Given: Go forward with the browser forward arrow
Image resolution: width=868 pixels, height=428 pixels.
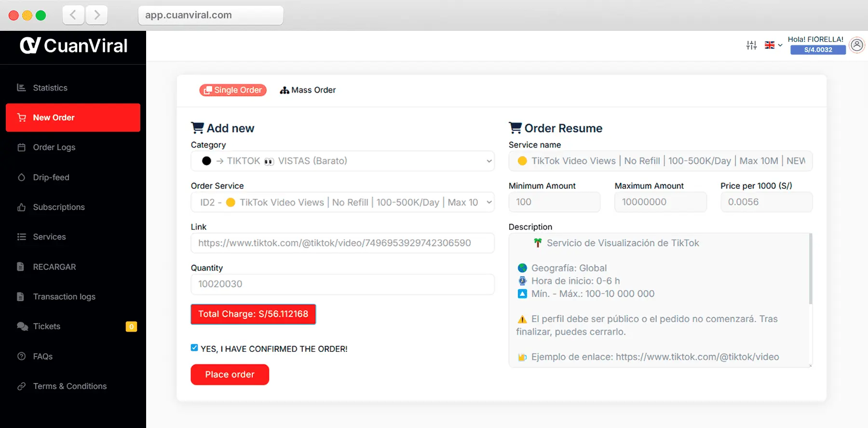Looking at the screenshot, I should point(97,15).
